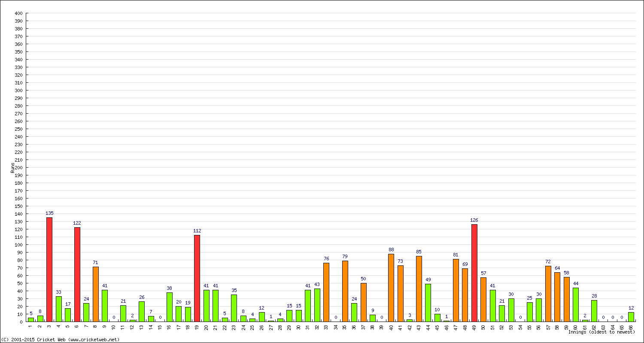The height and width of the screenshot is (343, 644).
Task: Click the orange bar labeled 85
Action: coord(419,289)
